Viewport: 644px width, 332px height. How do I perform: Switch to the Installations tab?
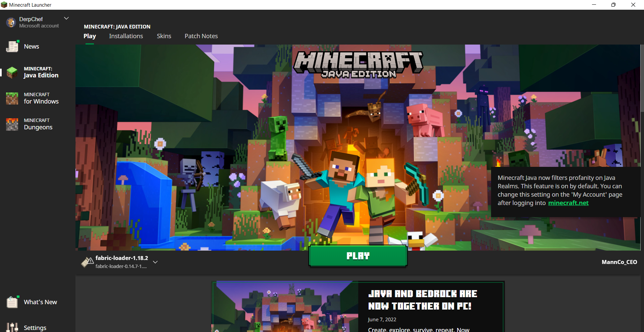(126, 36)
